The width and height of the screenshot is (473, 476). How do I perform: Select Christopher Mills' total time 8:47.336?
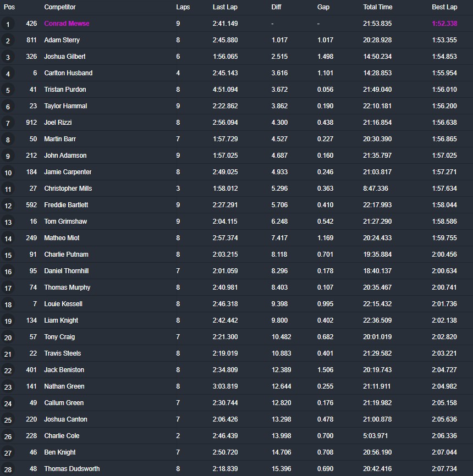coord(376,189)
